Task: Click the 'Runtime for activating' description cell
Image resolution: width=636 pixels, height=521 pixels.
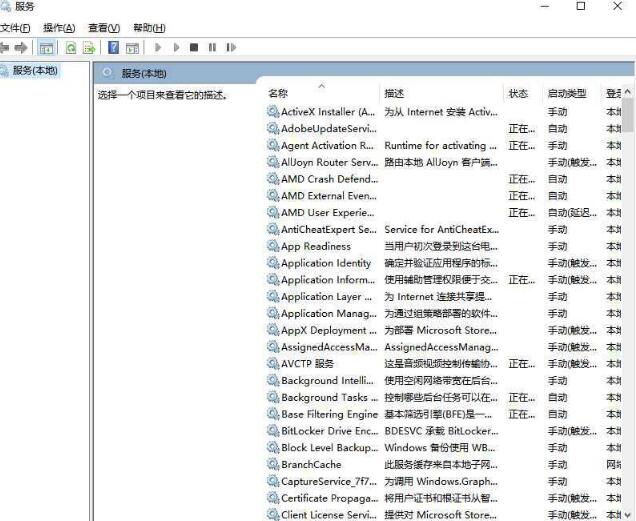Action: [440, 145]
